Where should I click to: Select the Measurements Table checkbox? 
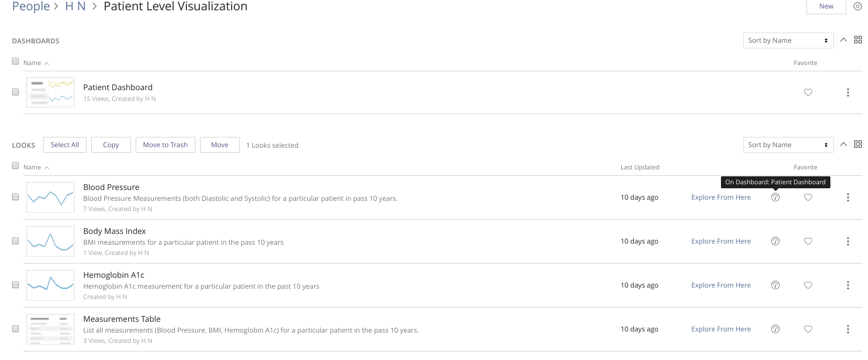[x=15, y=329]
